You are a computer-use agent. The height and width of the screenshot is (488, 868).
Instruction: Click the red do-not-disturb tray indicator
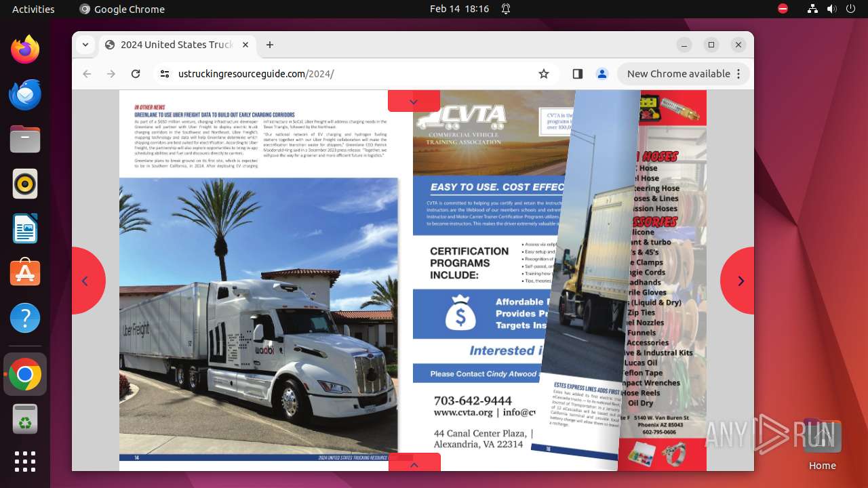pos(783,9)
